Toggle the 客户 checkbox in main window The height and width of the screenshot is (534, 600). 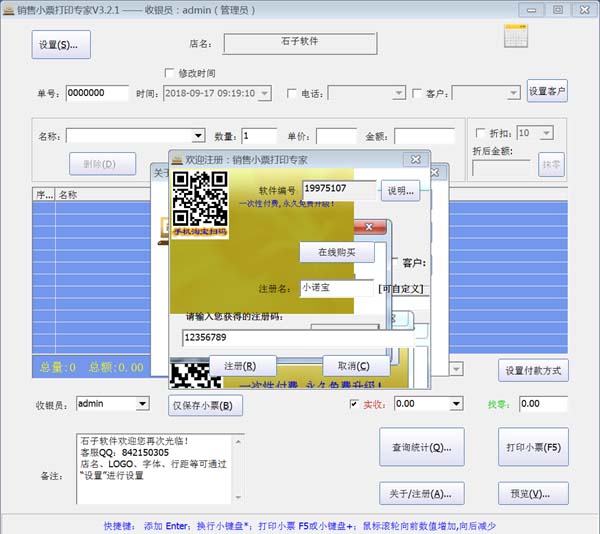click(416, 93)
